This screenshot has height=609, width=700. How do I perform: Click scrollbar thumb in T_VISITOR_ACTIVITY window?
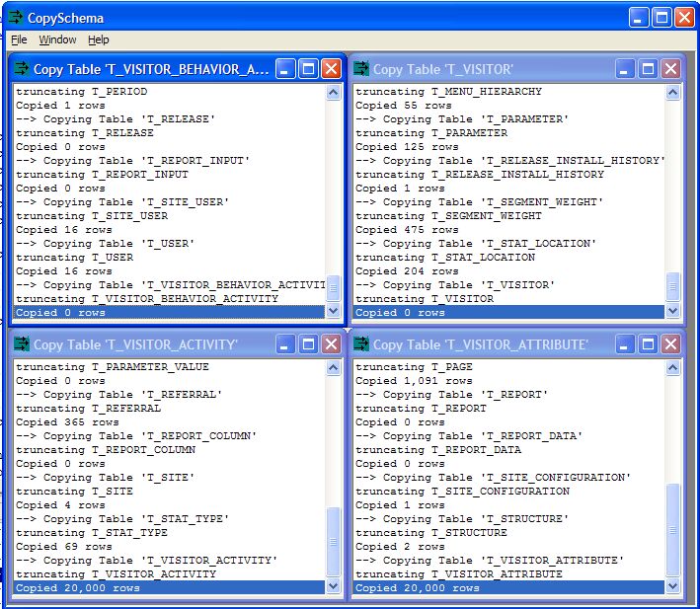point(334,542)
